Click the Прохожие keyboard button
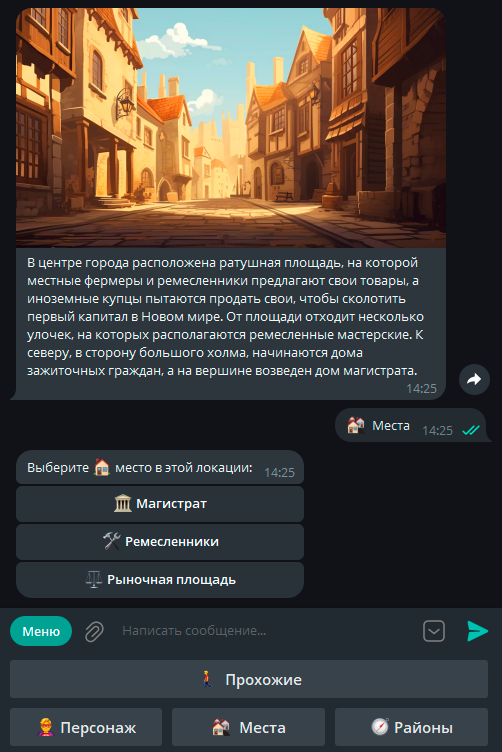Viewport: 502px width, 752px height. pyautogui.click(x=249, y=679)
